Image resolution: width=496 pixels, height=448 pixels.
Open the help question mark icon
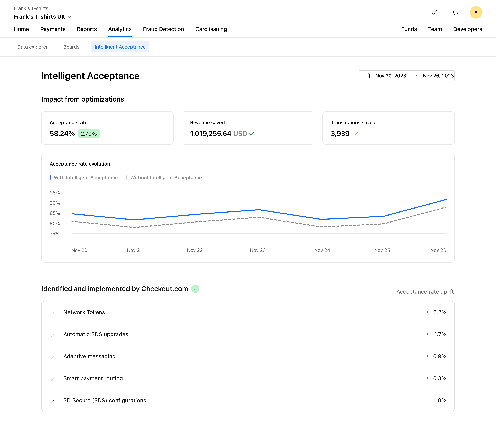(x=434, y=13)
